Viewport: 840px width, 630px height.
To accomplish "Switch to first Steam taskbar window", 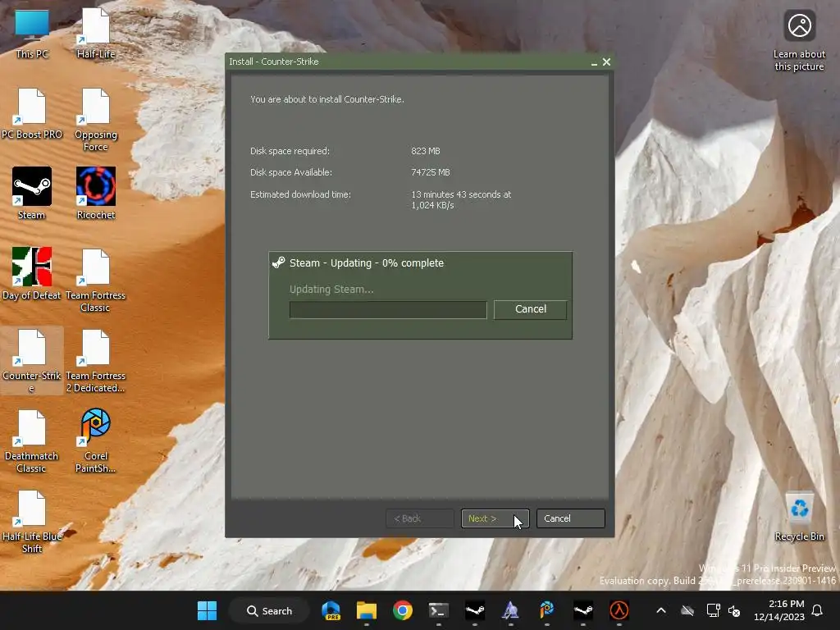I will tap(475, 610).
